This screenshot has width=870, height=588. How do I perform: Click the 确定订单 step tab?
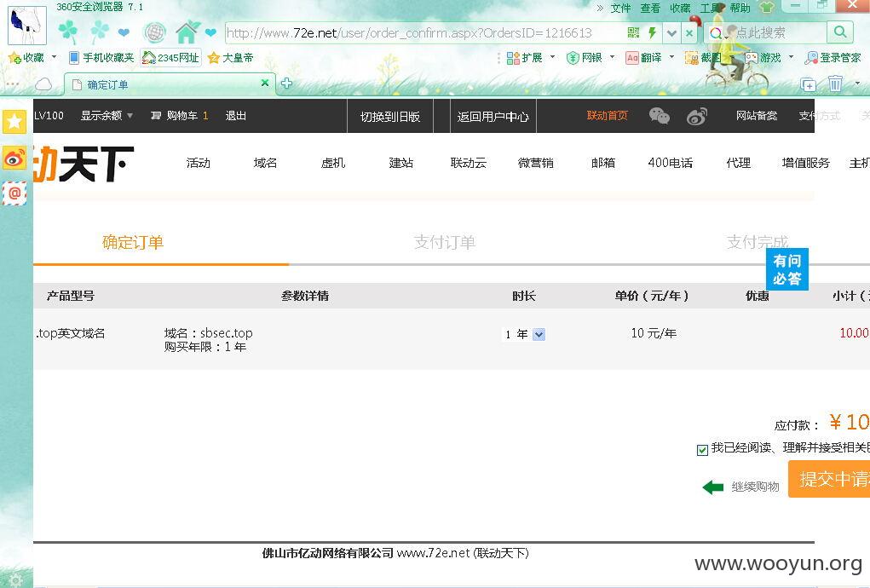click(133, 242)
